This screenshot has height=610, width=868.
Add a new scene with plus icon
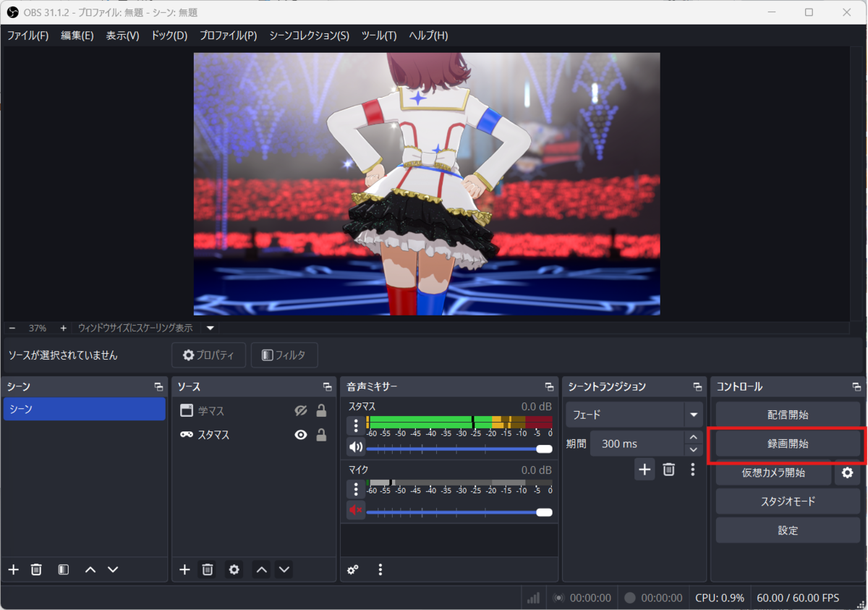pos(13,569)
